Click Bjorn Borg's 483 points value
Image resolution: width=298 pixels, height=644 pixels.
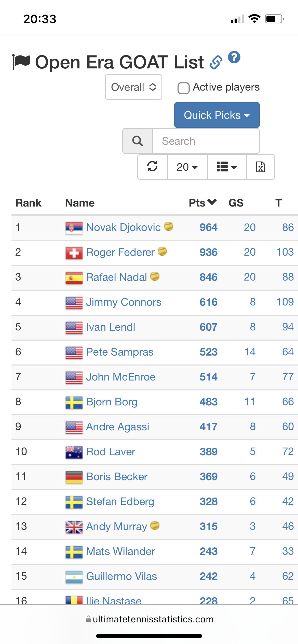click(x=208, y=402)
